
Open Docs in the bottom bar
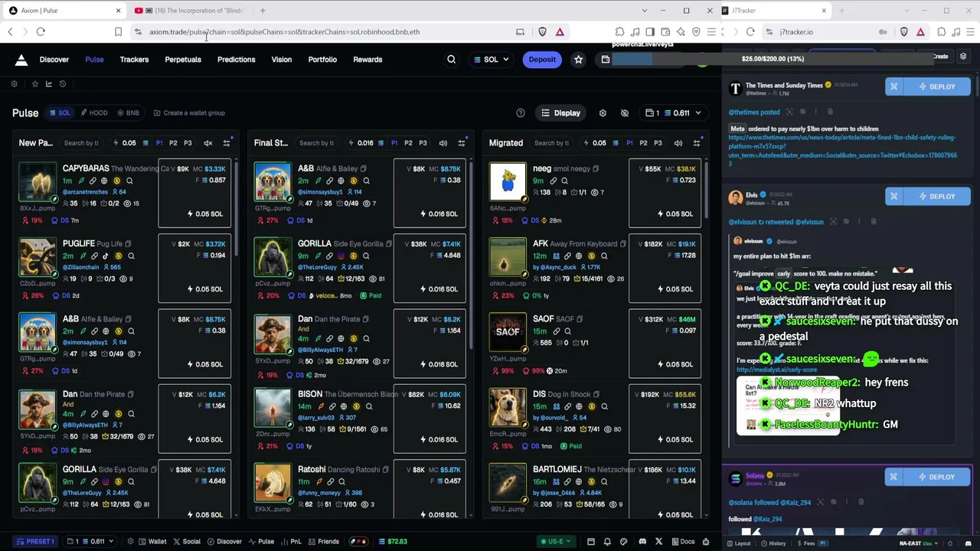tap(683, 542)
